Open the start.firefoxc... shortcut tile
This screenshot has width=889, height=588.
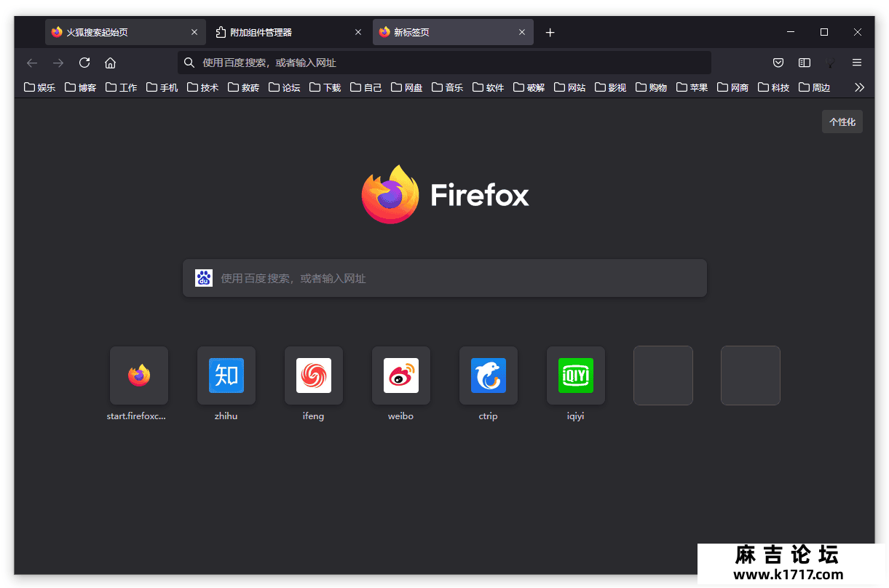click(139, 376)
